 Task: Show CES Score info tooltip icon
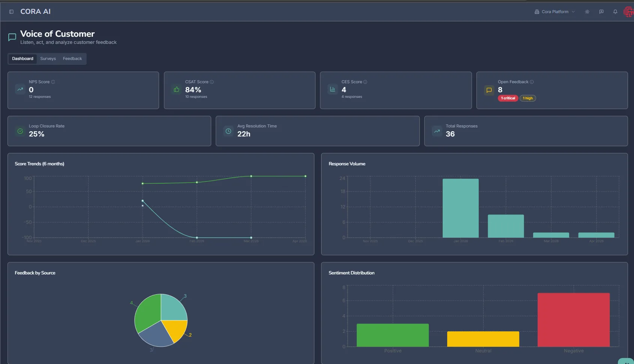(x=365, y=82)
